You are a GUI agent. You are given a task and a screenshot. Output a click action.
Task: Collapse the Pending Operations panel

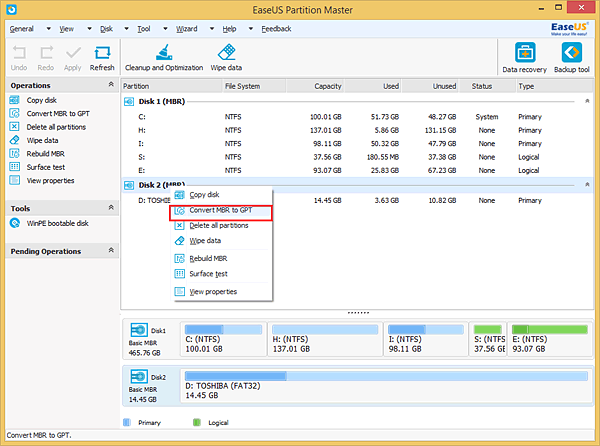pos(108,251)
